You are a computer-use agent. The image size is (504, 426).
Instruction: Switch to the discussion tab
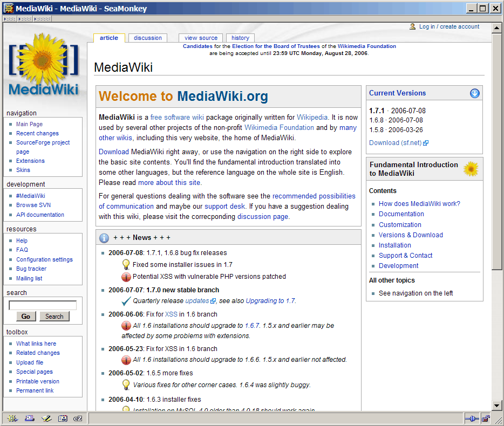click(x=148, y=38)
